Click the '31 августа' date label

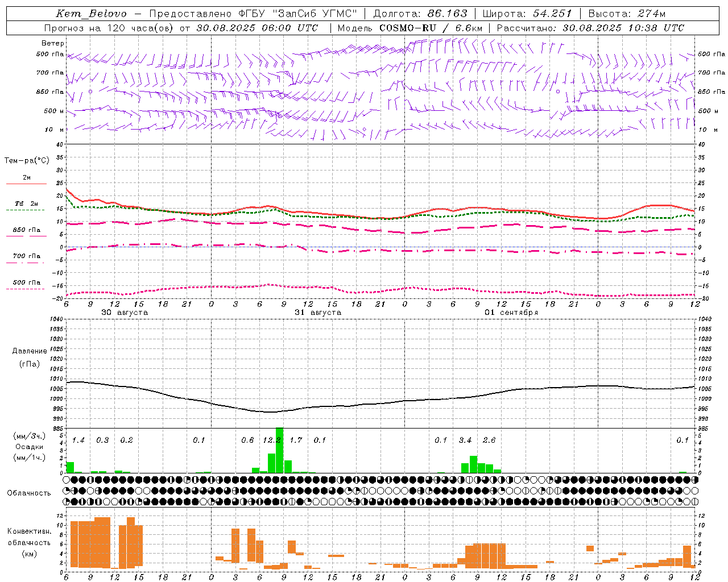click(x=318, y=313)
